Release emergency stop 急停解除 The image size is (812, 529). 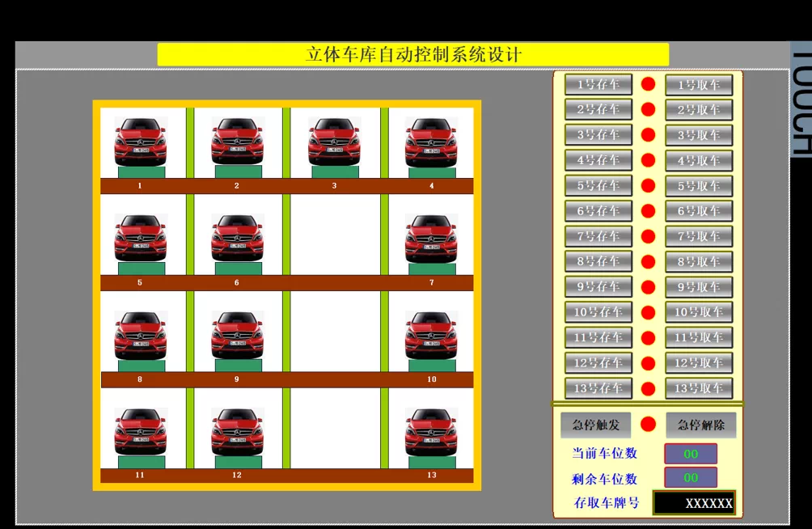click(700, 425)
